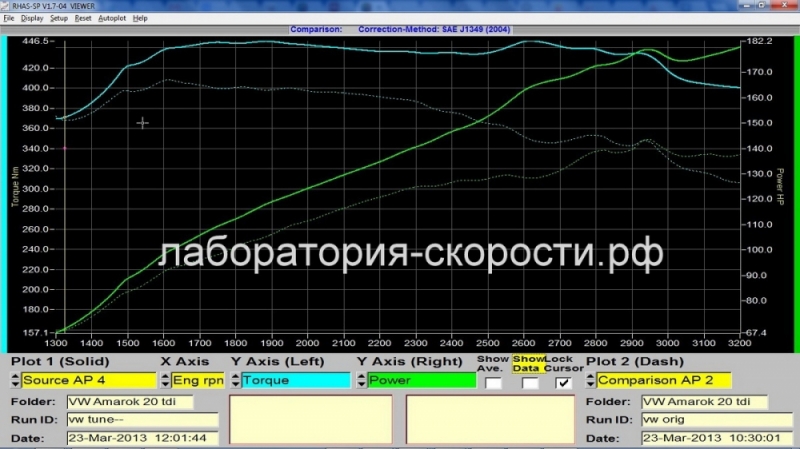
Task: Select the cyan Torque Y Axis field
Action: pos(296,380)
